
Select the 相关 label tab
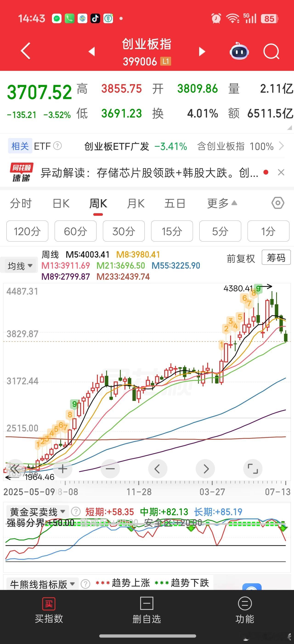click(20, 146)
